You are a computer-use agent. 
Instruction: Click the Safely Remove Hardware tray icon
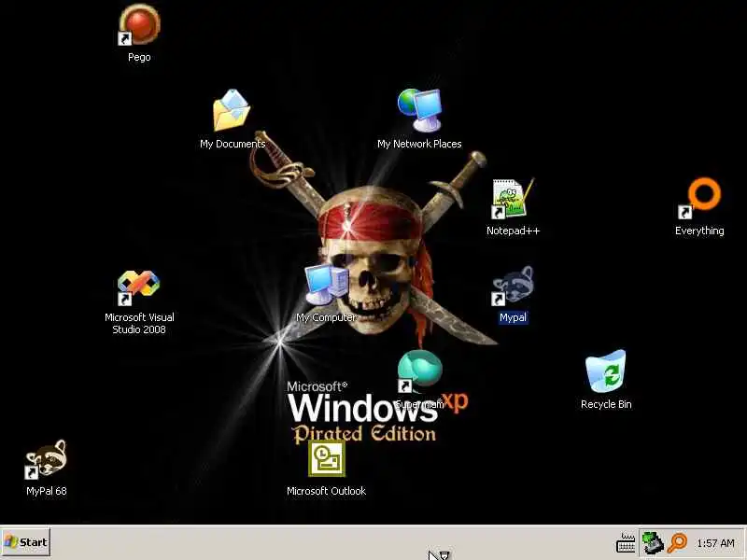652,543
